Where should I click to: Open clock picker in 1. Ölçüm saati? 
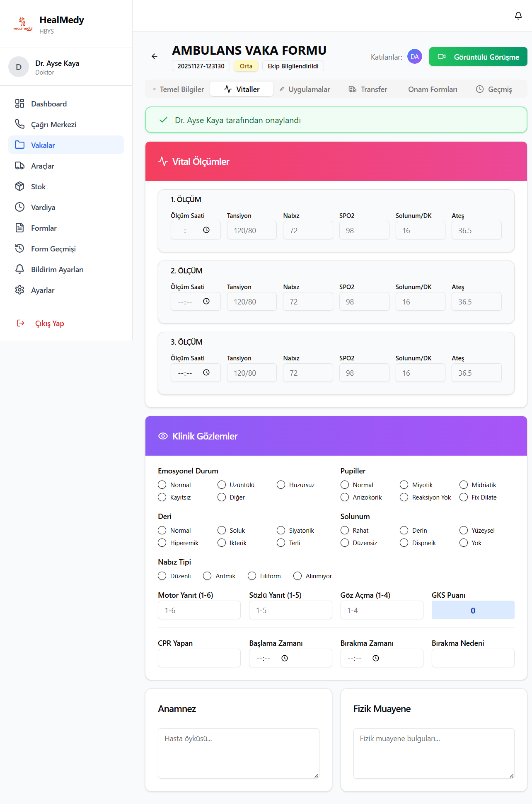click(206, 230)
